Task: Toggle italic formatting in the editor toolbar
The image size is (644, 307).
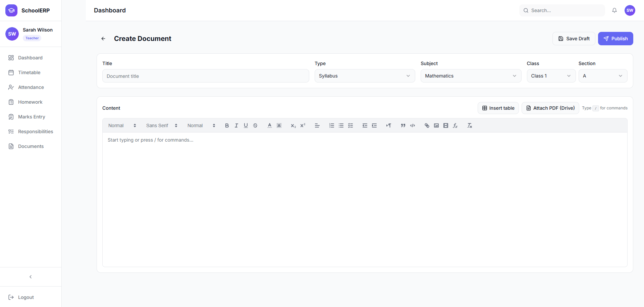Action: click(x=236, y=125)
